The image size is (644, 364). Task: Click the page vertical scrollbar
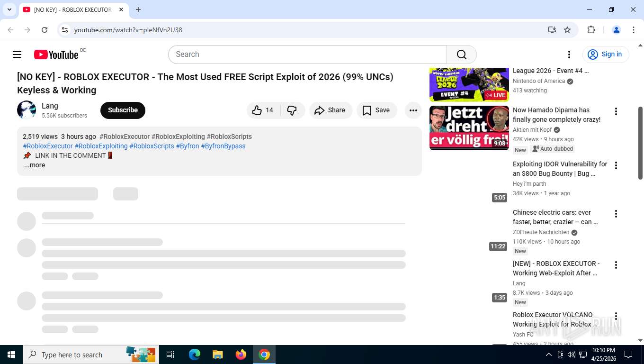(640, 143)
